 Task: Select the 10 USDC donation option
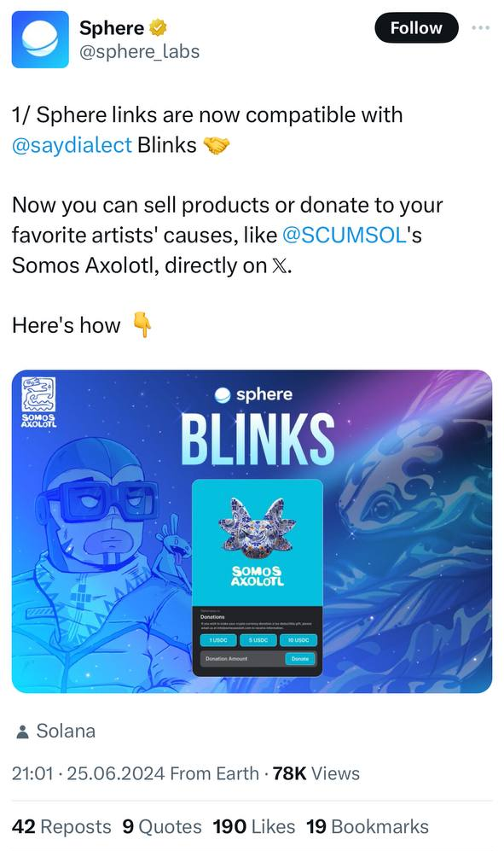(298, 640)
